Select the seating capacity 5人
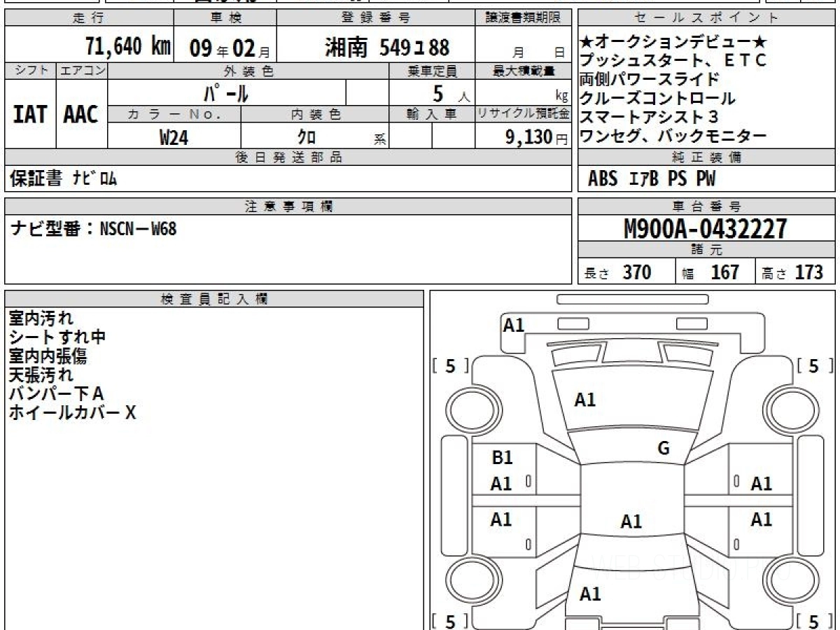The width and height of the screenshot is (840, 630). click(451, 92)
